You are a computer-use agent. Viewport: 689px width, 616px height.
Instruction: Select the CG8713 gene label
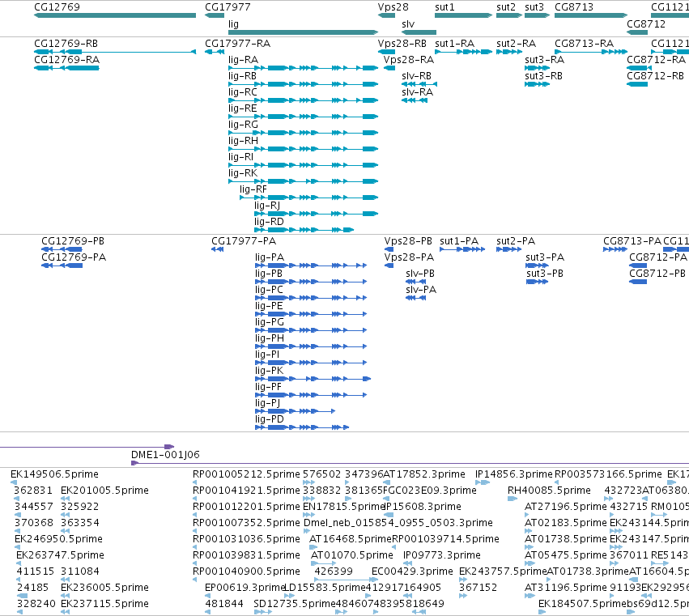(574, 7)
